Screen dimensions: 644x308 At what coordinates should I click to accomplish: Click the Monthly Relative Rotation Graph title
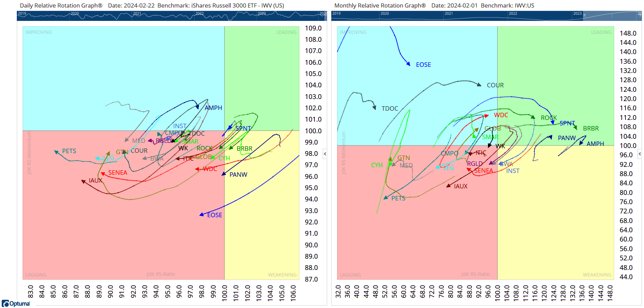pos(380,5)
